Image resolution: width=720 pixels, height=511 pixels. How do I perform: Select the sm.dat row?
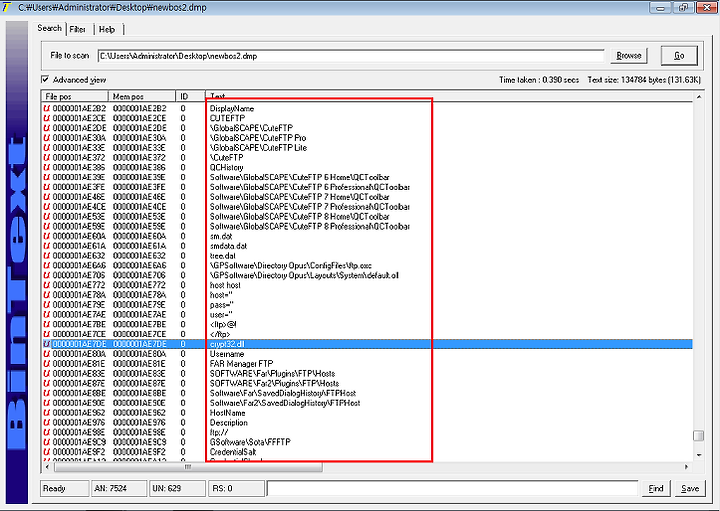[x=367, y=236]
